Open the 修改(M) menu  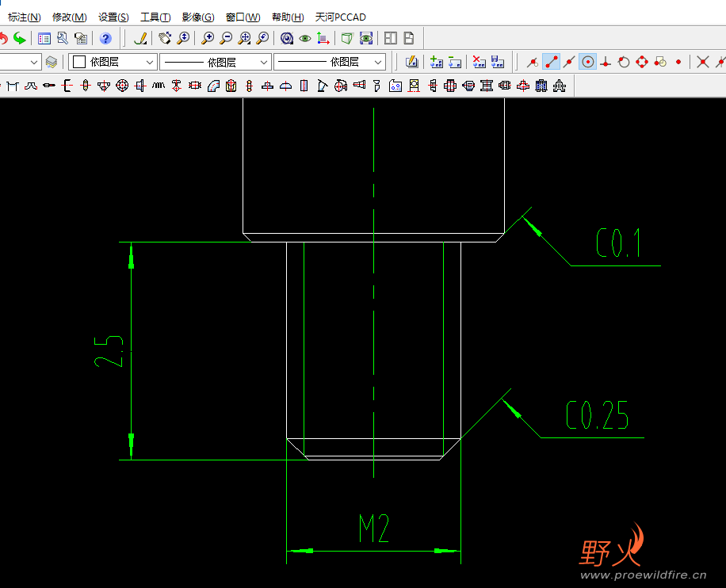(x=70, y=17)
